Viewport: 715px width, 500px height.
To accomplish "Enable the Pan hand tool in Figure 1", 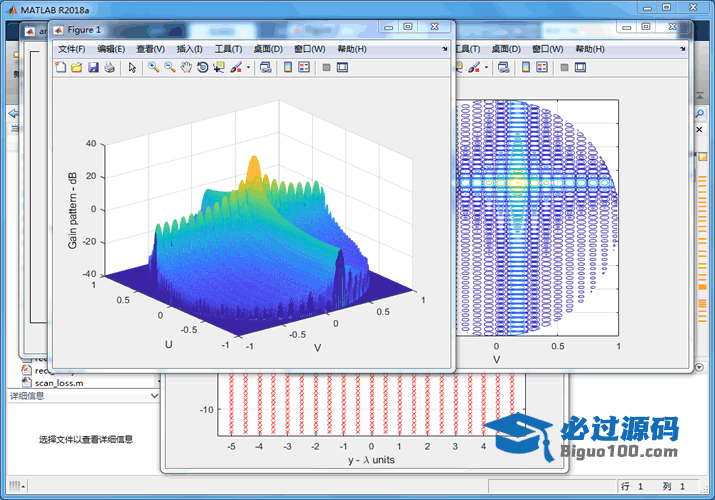I will [x=186, y=67].
